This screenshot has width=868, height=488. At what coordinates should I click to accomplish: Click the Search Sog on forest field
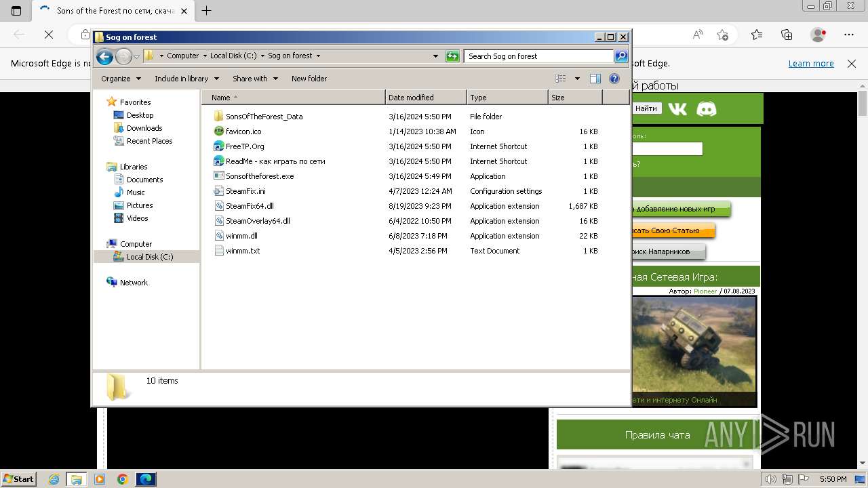[x=539, y=56]
